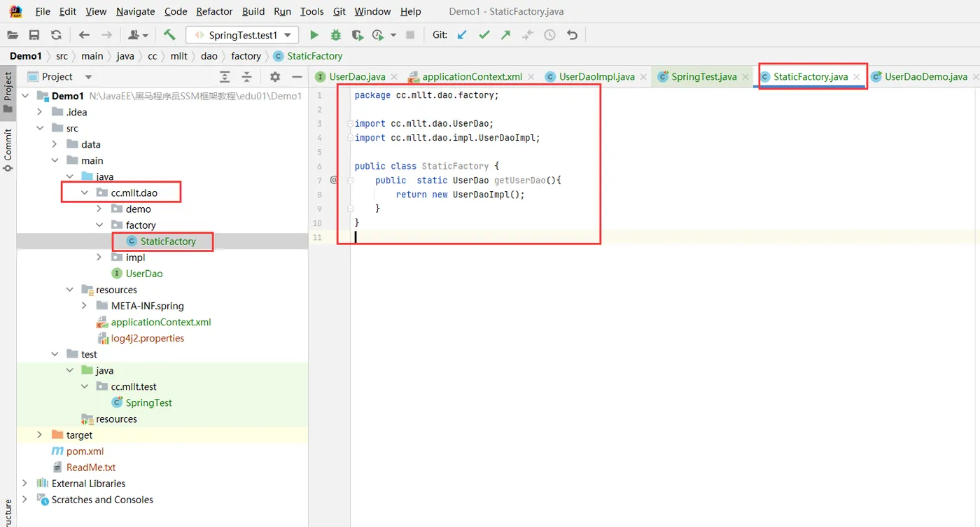Click the Profile run icon

379,35
